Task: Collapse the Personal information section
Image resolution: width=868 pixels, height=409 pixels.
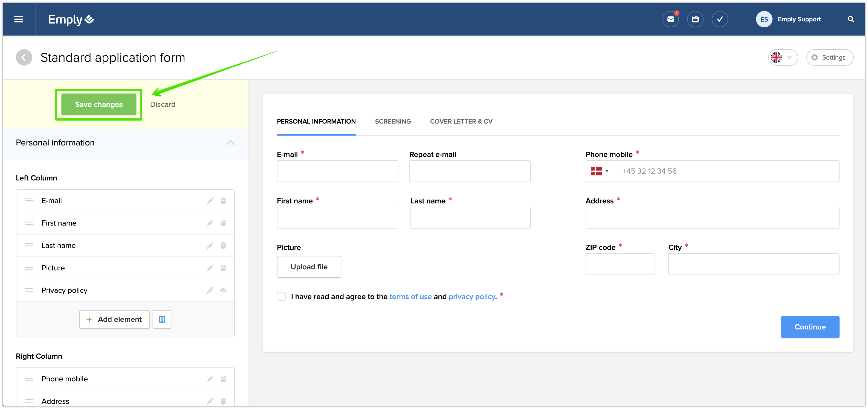Action: pyautogui.click(x=230, y=143)
